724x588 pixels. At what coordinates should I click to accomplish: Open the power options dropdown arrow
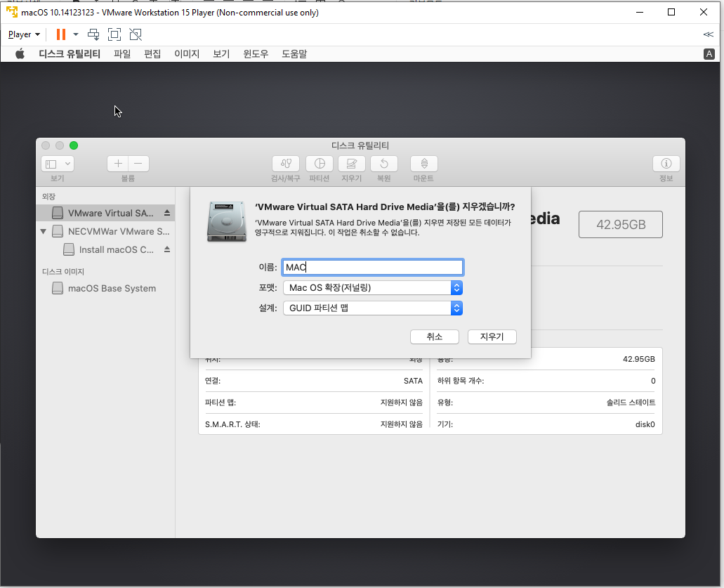[x=76, y=34]
